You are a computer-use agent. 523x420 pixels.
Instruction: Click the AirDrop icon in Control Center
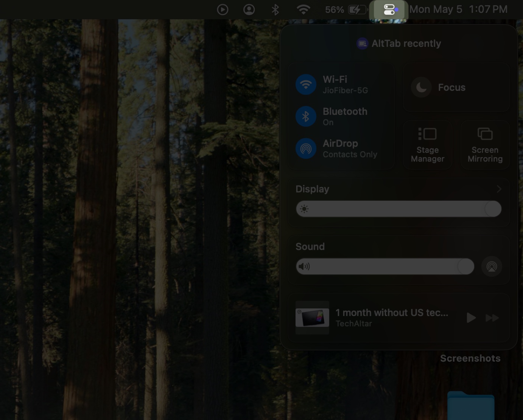pyautogui.click(x=306, y=148)
